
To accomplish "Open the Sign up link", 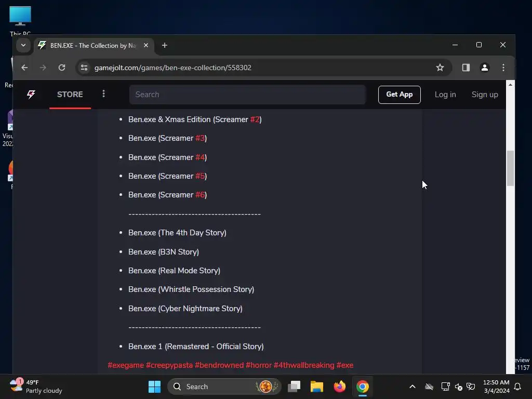I will (485, 95).
